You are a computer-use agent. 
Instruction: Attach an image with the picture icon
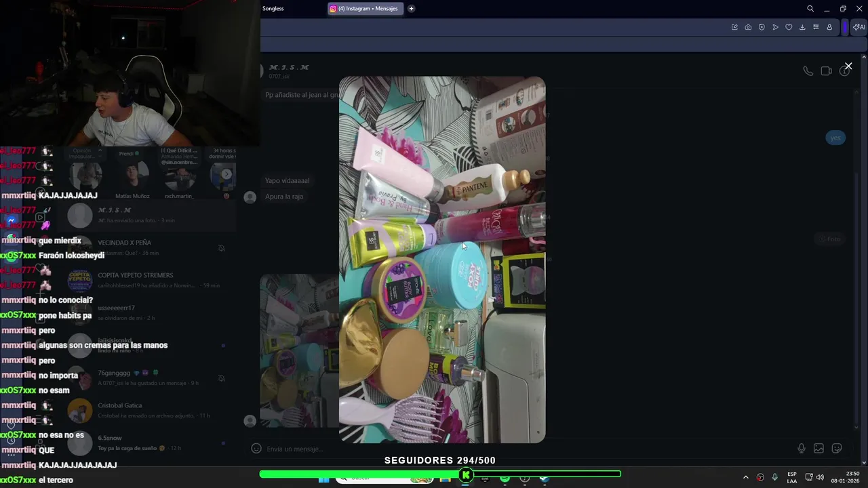coord(818,448)
